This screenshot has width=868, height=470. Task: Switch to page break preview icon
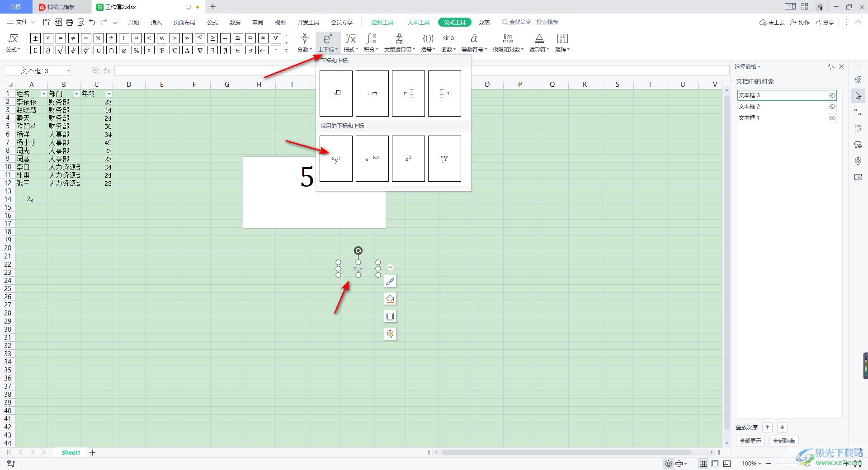(726, 464)
